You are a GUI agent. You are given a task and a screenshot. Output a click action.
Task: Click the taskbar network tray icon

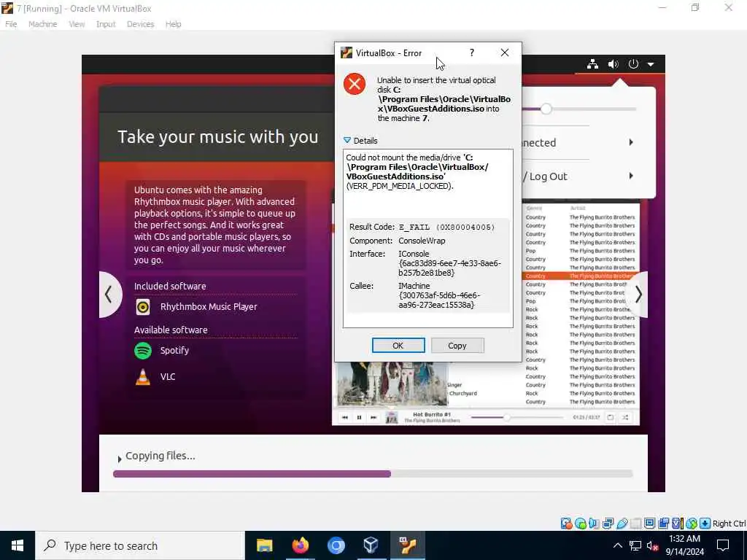click(635, 545)
